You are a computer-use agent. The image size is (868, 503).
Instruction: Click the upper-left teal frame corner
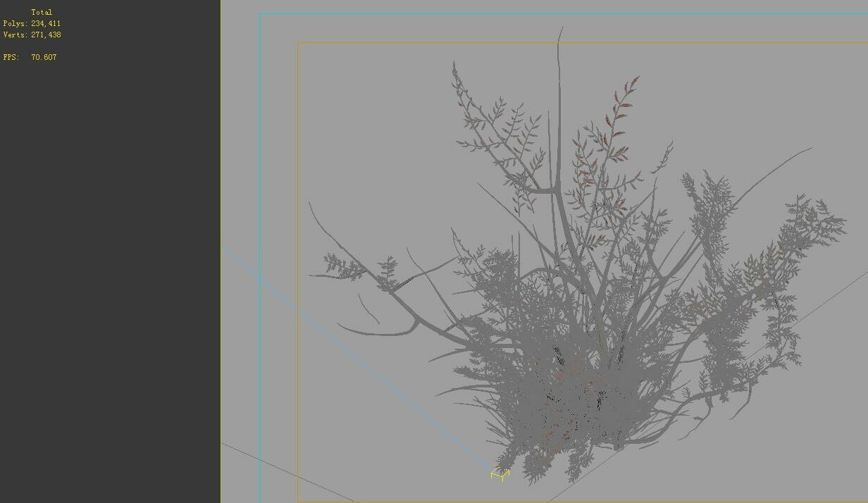(x=261, y=12)
